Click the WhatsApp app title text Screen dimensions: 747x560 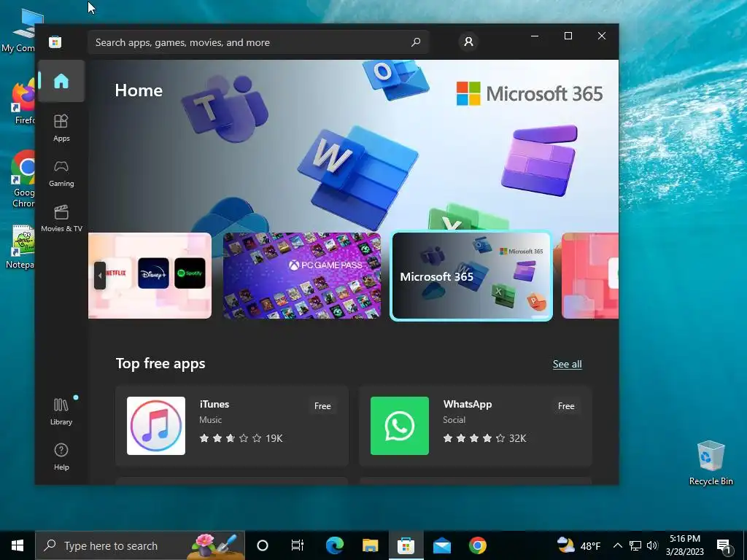coord(468,404)
